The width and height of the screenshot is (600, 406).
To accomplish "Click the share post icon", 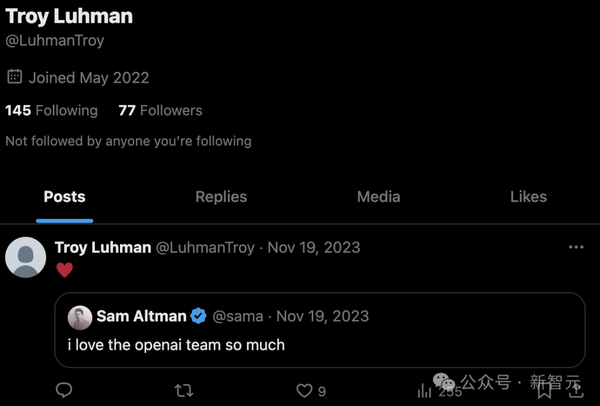I will click(576, 390).
